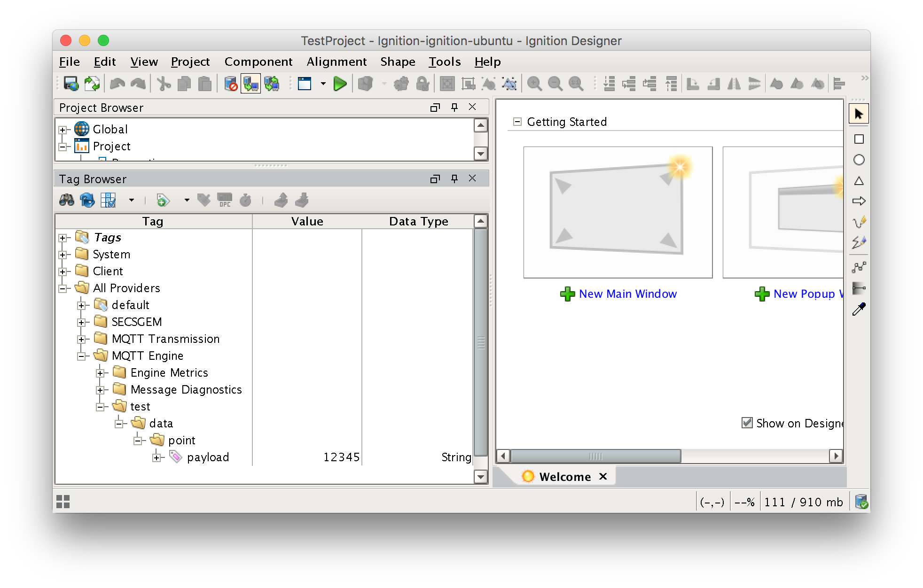The image size is (923, 588).
Task: Click the Gateway connection status icon
Action: pos(861,502)
